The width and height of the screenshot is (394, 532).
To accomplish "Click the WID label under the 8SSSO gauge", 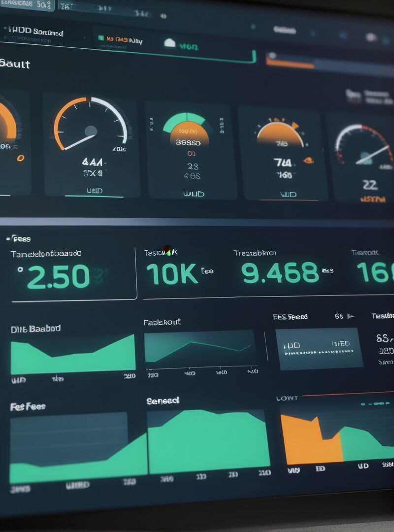I will (194, 194).
